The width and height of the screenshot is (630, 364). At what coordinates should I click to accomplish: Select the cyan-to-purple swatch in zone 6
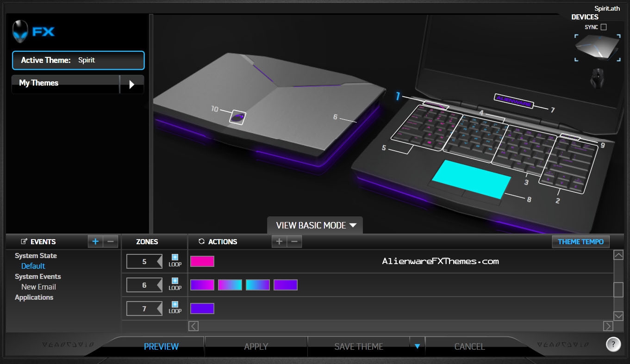[258, 284]
